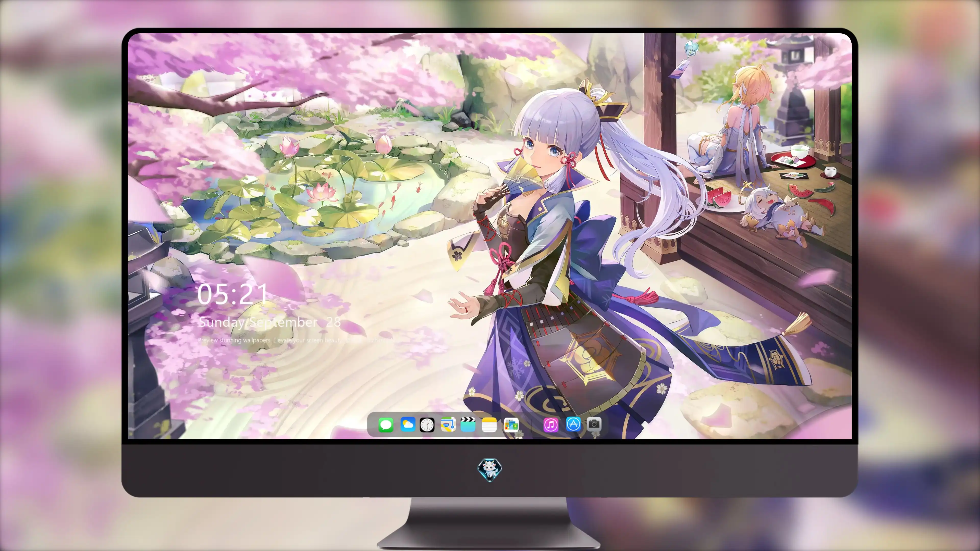
Task: Open the Videos clapperboard app icon
Action: [468, 424]
